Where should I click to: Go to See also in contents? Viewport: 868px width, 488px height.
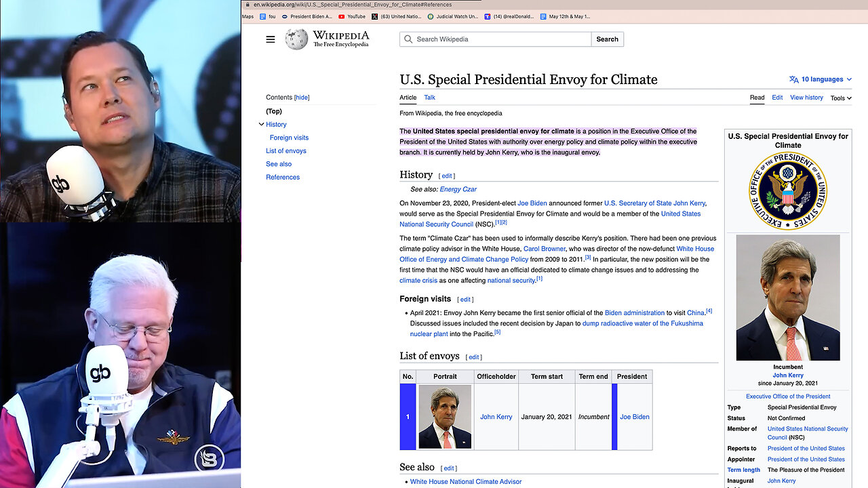279,164
